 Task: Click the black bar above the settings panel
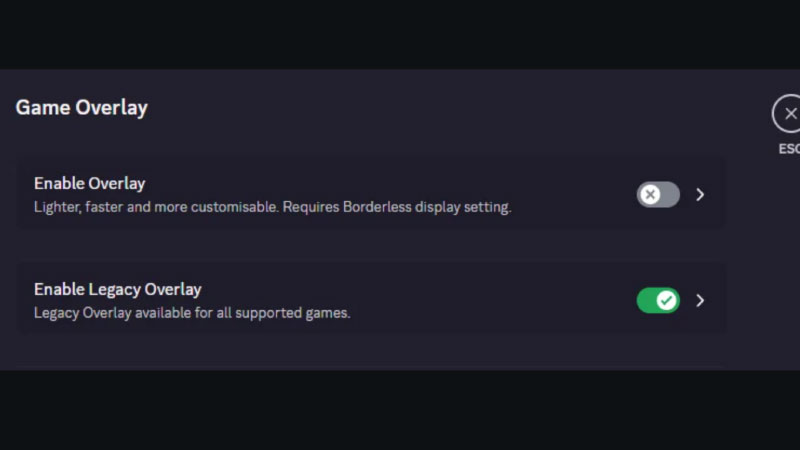(x=400, y=34)
